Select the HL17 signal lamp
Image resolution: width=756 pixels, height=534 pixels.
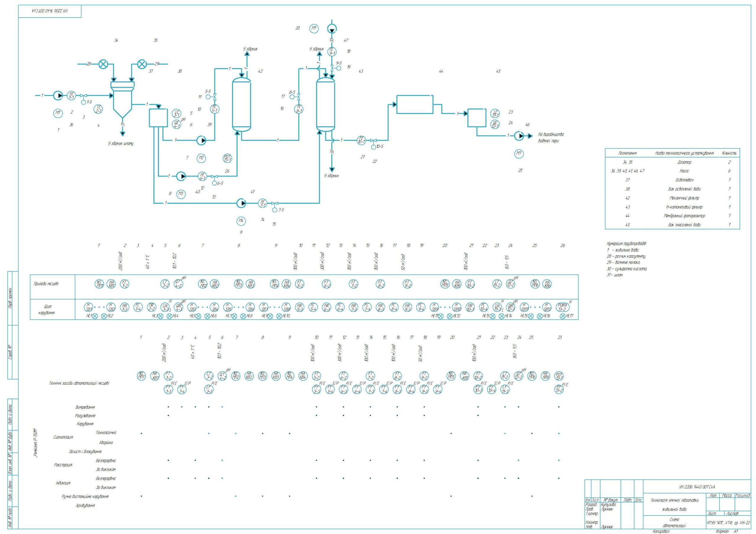pyautogui.click(x=563, y=316)
